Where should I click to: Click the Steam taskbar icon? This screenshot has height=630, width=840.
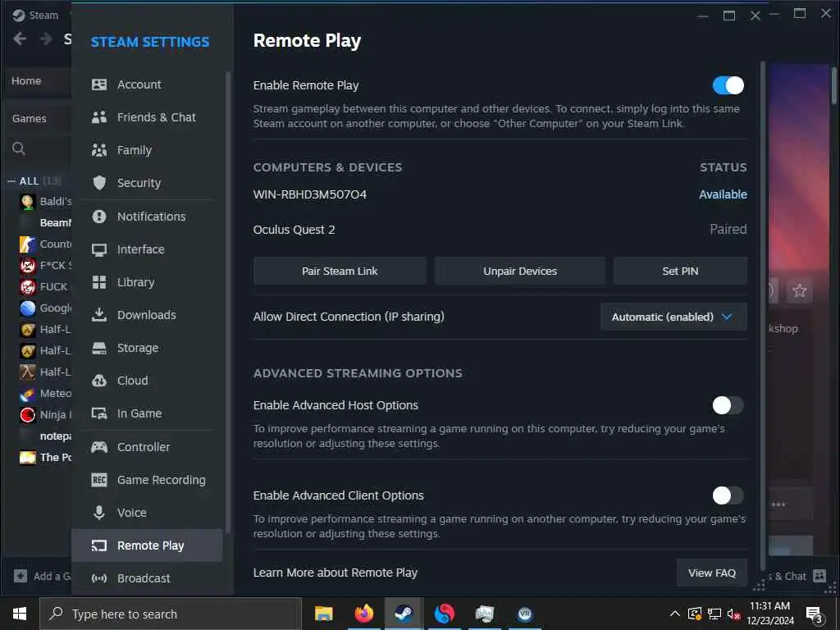[x=404, y=614]
